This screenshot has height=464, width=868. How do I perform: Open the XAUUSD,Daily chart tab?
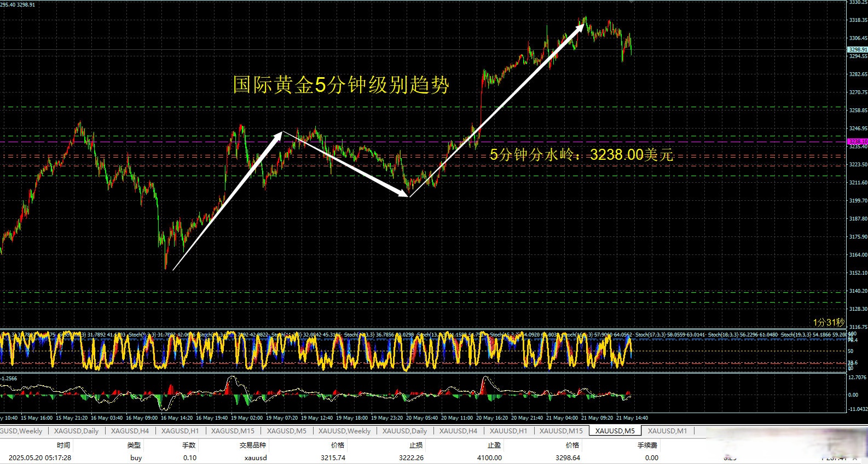[x=404, y=431]
